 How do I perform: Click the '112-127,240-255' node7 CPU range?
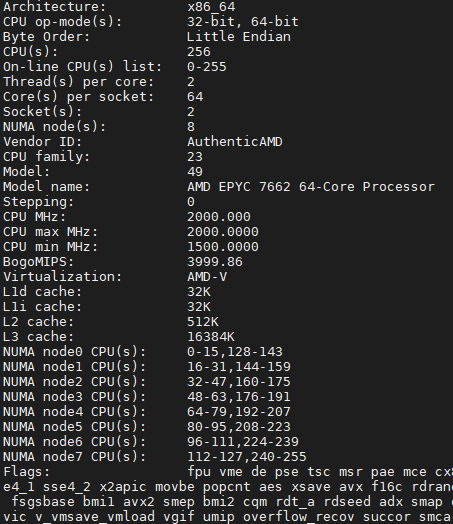[247, 457]
